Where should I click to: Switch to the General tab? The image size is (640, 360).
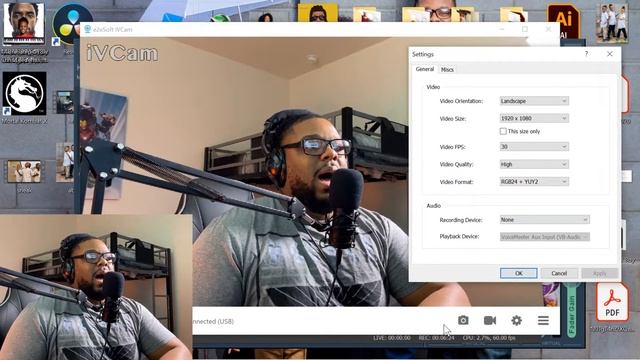coord(424,69)
